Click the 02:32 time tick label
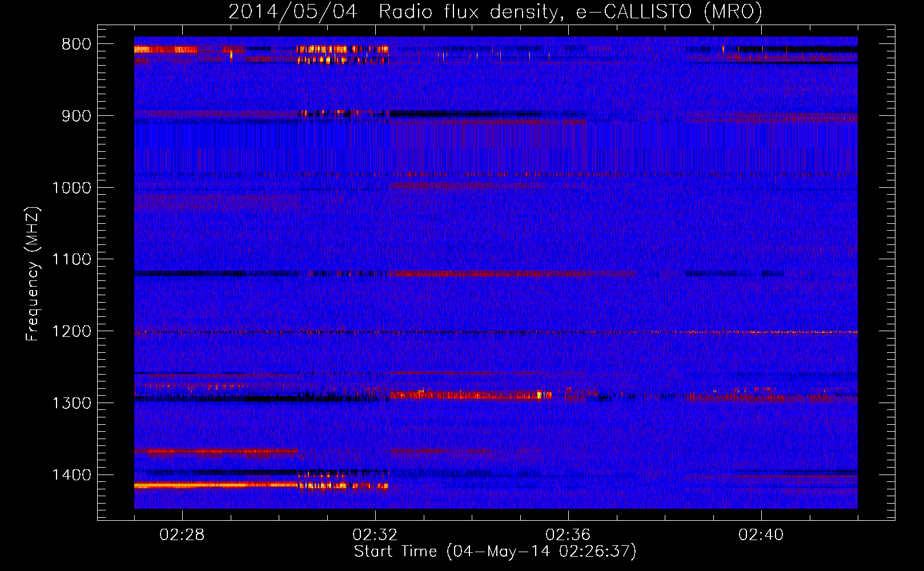Screen dimensions: 924x571 (375, 535)
